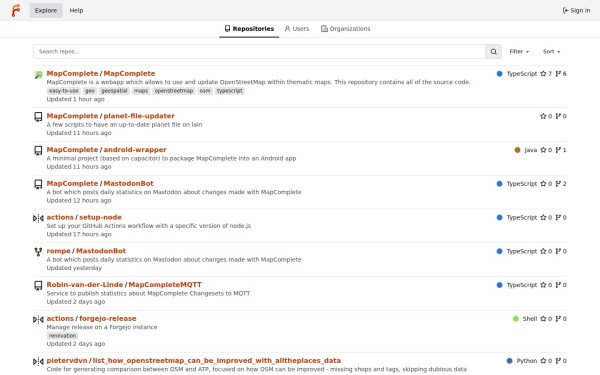
Task: Open the android-wrapper repository link
Action: click(135, 150)
